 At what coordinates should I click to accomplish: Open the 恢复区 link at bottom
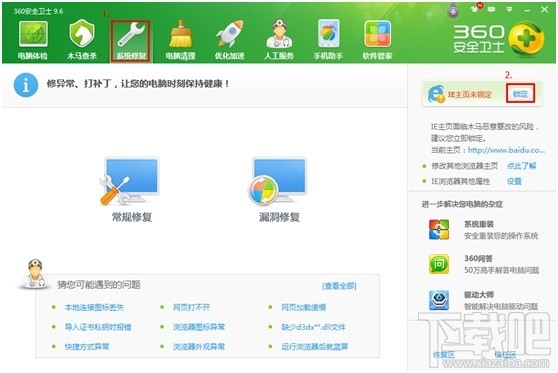pos(444,354)
